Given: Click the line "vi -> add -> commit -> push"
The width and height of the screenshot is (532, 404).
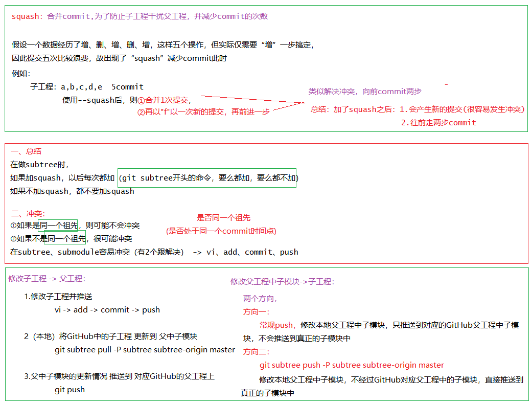Looking at the screenshot, I should coord(107,310).
